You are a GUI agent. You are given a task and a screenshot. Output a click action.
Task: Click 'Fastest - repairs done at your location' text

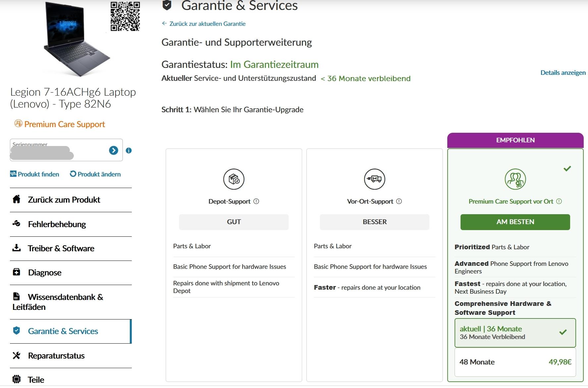coord(511,288)
